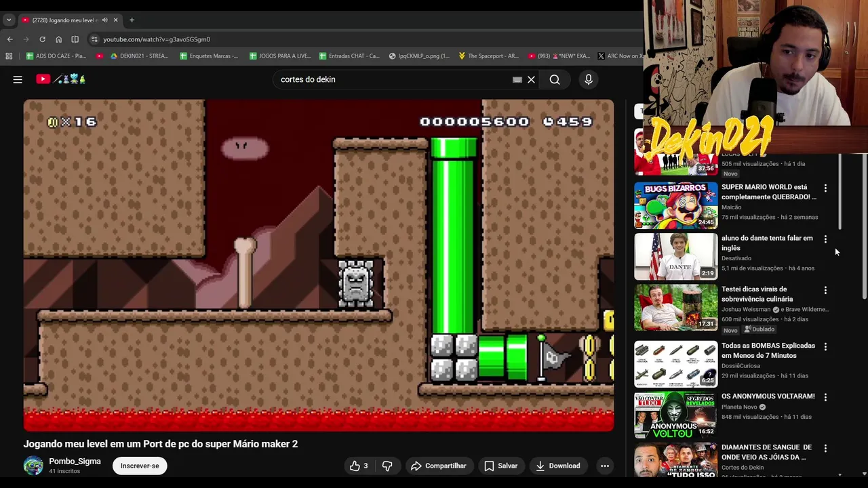
Task: Open the '(993) *NEW* EXA...' bookmark
Action: tap(559, 56)
